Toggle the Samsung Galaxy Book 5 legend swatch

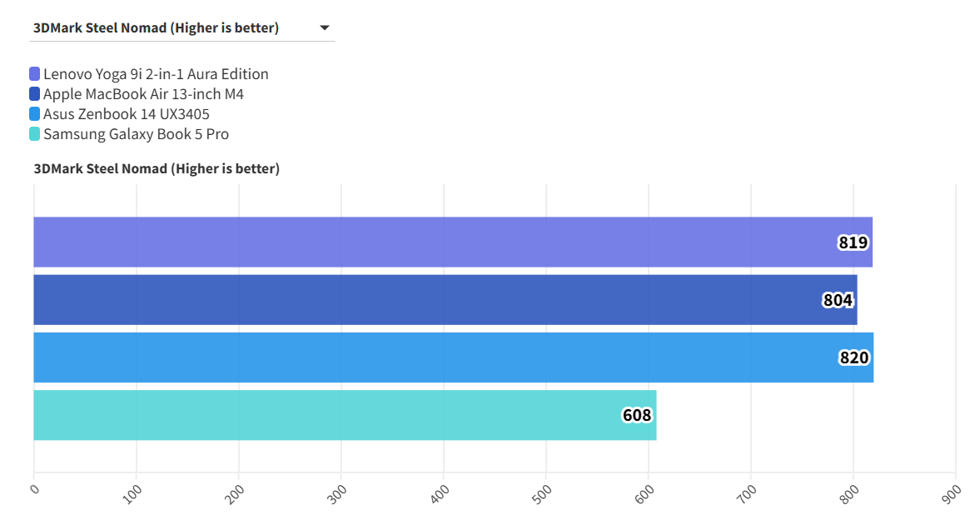(x=34, y=134)
